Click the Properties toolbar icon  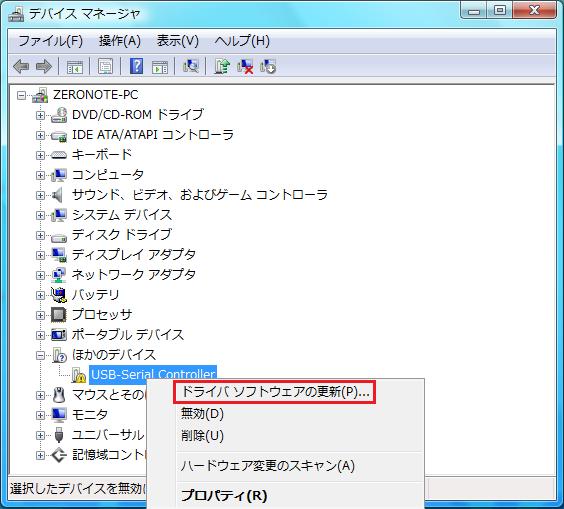[x=105, y=67]
